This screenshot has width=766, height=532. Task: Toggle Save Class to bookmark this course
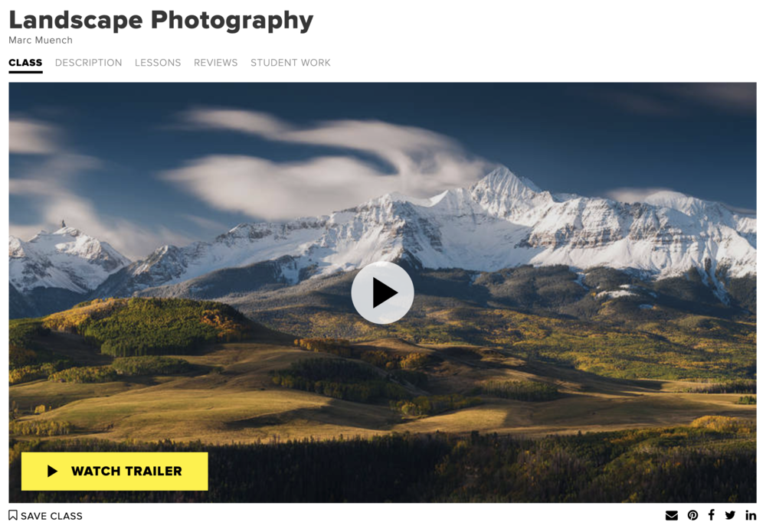click(46, 516)
